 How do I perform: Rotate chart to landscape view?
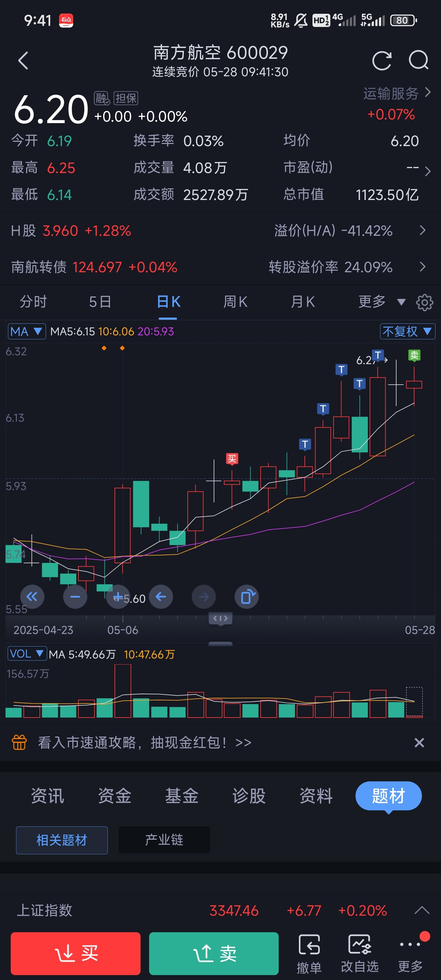click(x=247, y=597)
